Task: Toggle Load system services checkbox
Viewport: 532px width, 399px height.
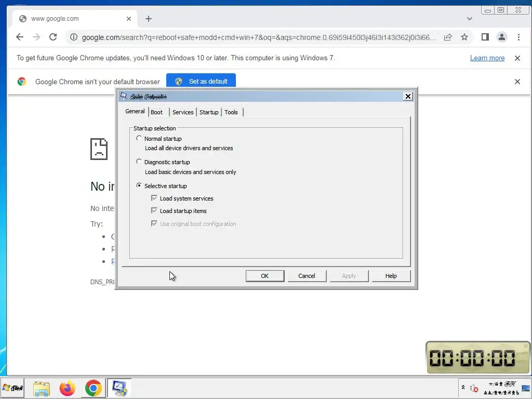Action: click(154, 198)
